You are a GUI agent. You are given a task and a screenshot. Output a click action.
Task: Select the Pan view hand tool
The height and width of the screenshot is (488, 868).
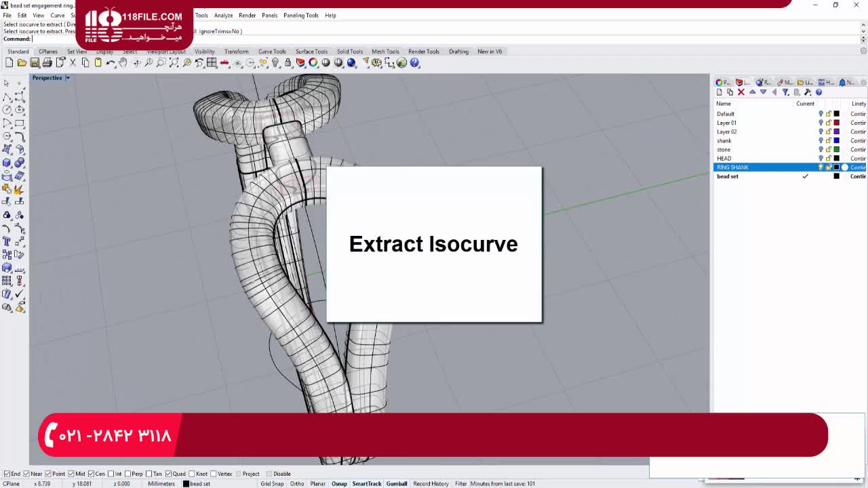coord(123,63)
